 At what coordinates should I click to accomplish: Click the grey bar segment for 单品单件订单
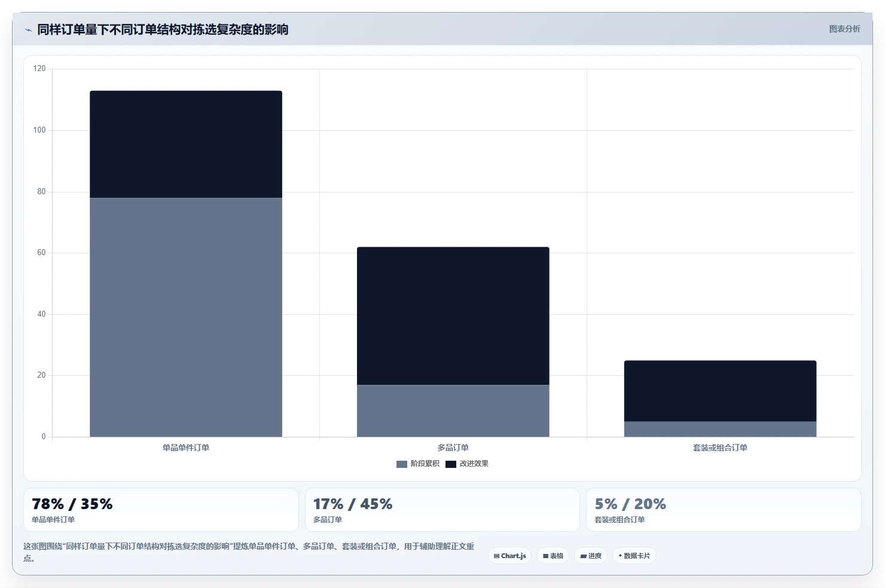pos(186,317)
